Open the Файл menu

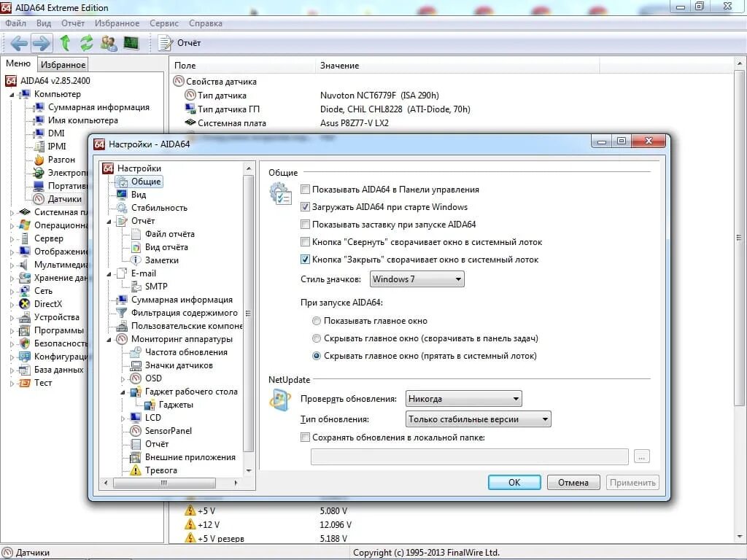16,23
